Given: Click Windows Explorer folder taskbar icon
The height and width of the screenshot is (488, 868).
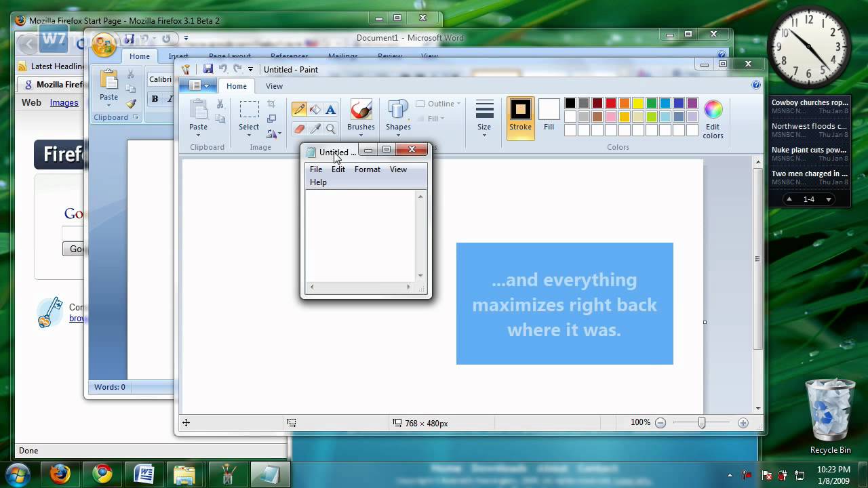Looking at the screenshot, I should pyautogui.click(x=184, y=473).
